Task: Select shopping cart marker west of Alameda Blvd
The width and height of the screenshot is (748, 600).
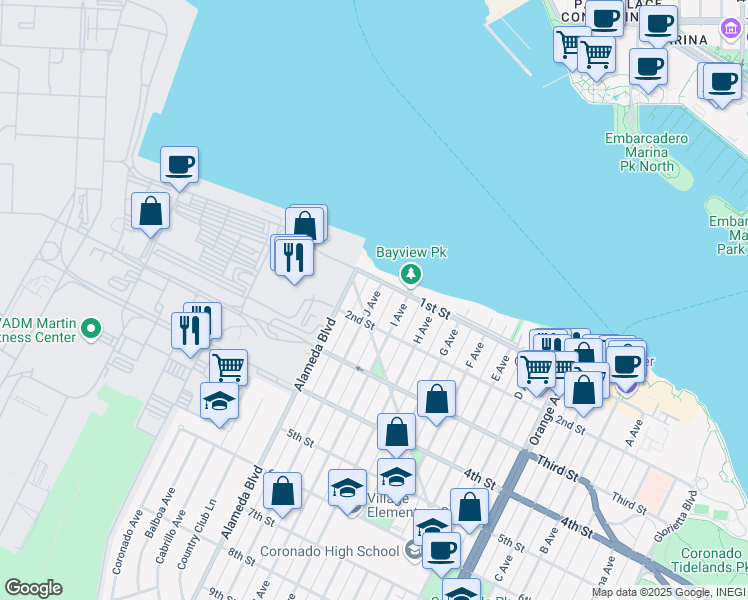Action: (229, 366)
